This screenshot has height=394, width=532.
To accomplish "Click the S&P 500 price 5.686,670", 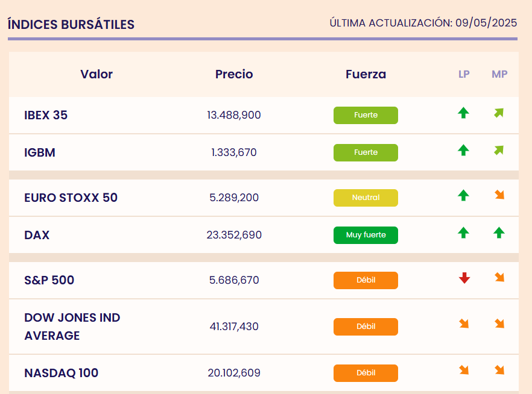I will [234, 280].
